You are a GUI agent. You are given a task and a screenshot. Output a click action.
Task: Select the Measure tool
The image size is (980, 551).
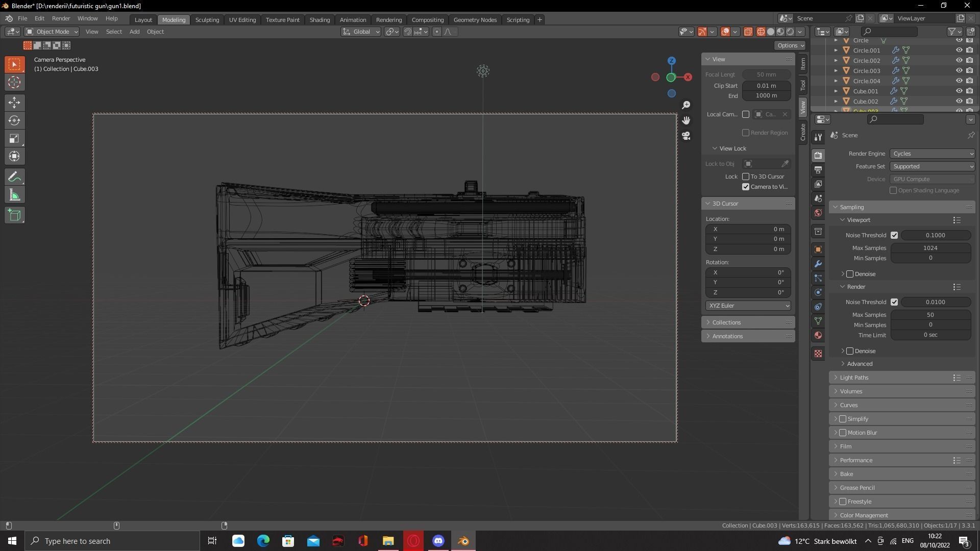pyautogui.click(x=14, y=194)
